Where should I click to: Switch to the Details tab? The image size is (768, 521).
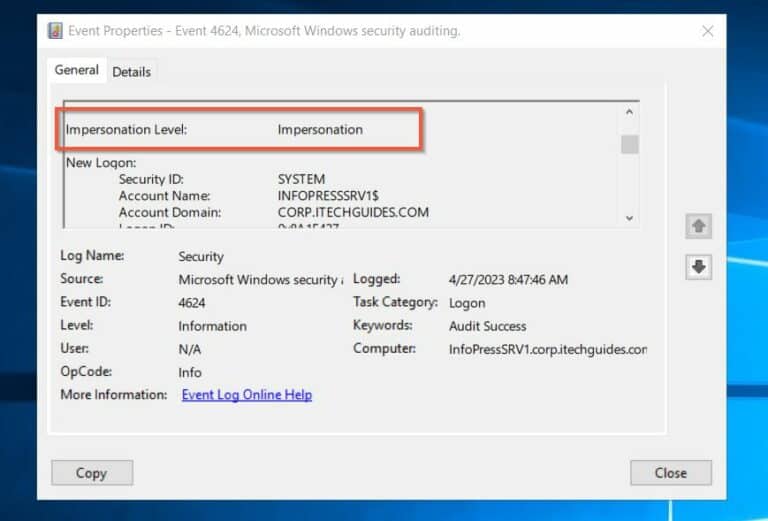coord(131,72)
